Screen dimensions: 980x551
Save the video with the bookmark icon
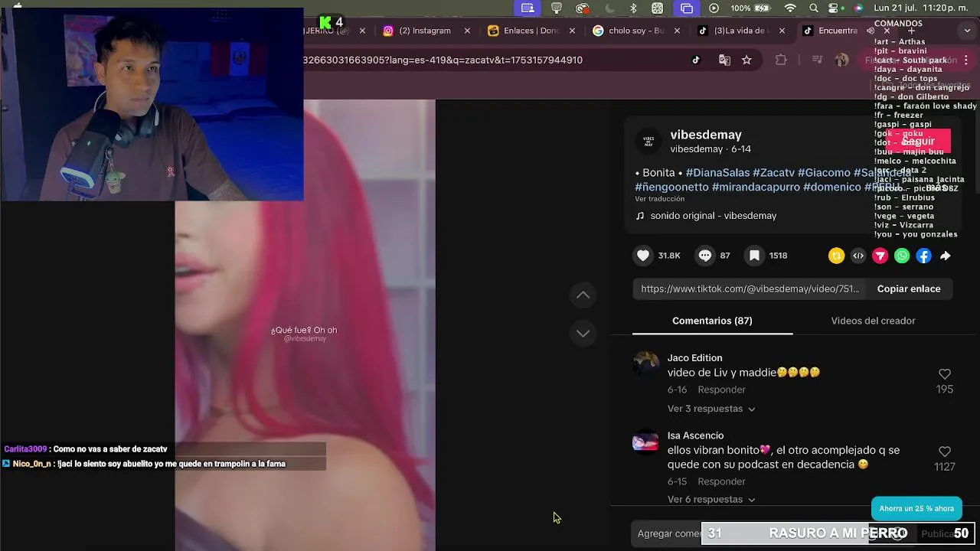(x=754, y=256)
